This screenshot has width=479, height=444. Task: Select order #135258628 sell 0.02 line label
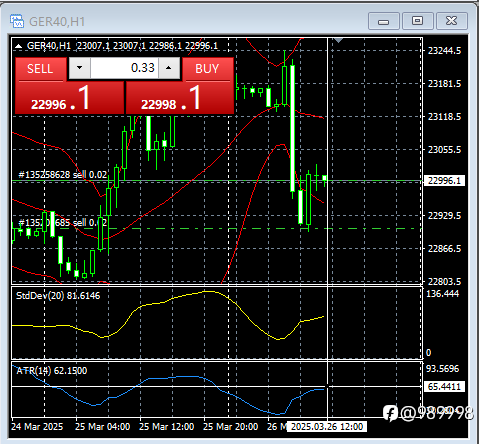click(x=63, y=175)
